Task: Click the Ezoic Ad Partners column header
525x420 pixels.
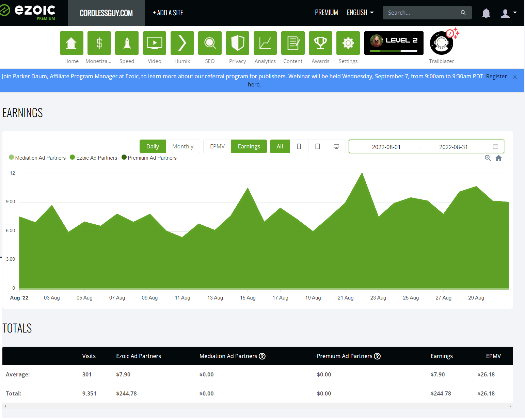Action: click(139, 356)
